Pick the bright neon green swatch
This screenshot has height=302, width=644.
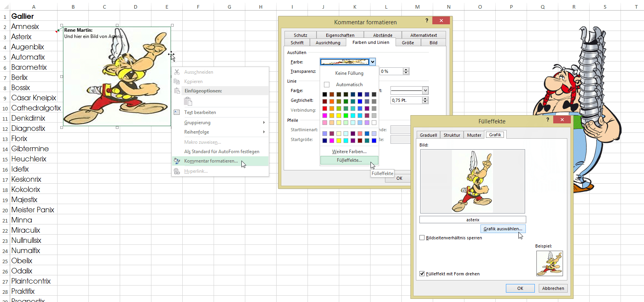(346, 116)
